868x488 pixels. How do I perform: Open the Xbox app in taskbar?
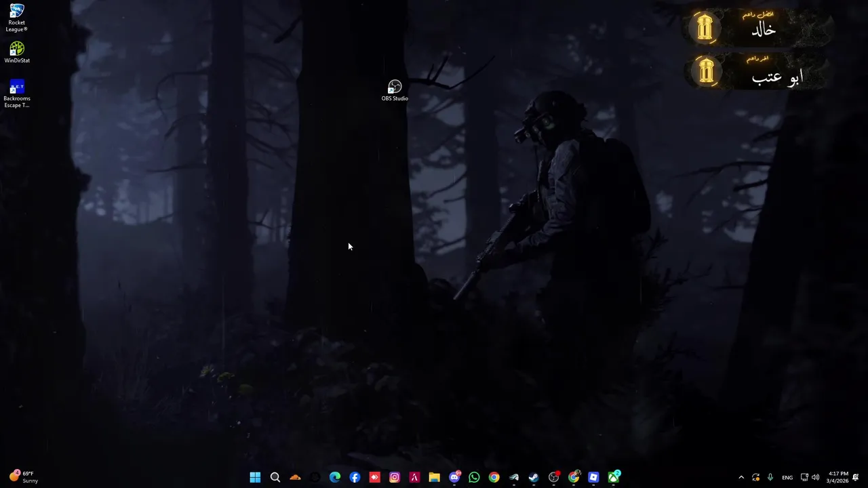tap(614, 477)
